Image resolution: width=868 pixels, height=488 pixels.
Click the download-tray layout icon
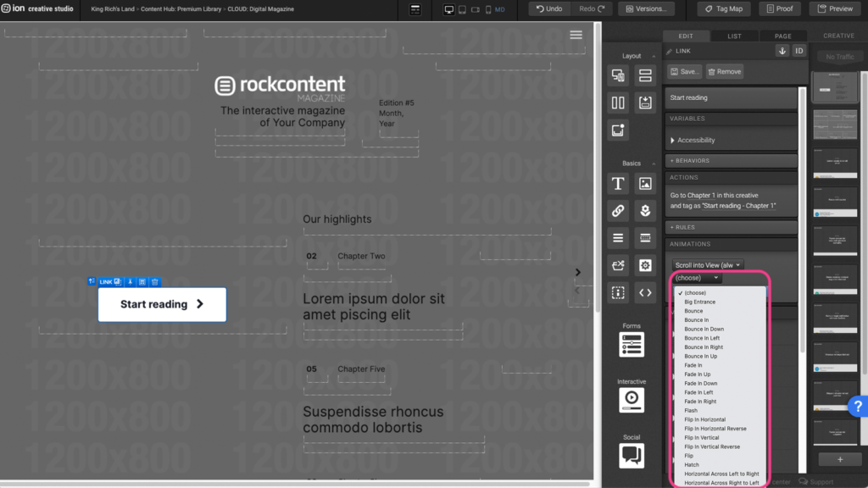(645, 103)
